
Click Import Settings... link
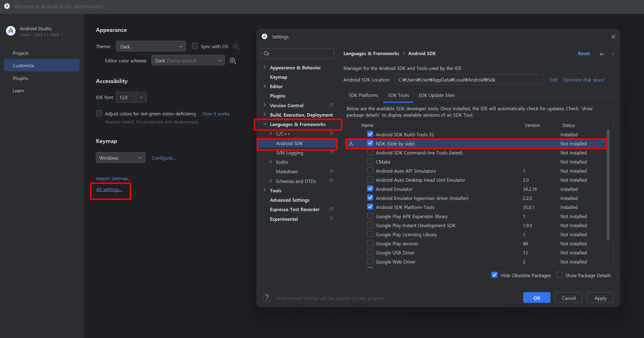[x=113, y=178]
